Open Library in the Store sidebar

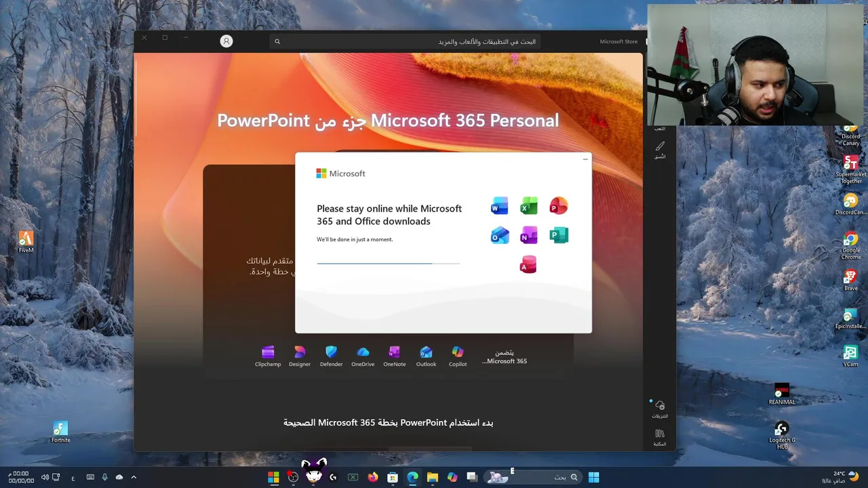[660, 437]
